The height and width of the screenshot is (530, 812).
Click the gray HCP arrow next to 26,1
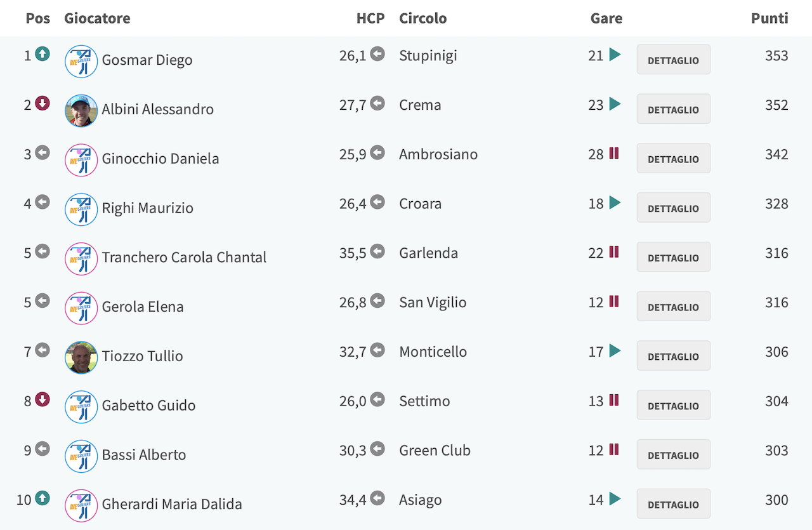(377, 55)
